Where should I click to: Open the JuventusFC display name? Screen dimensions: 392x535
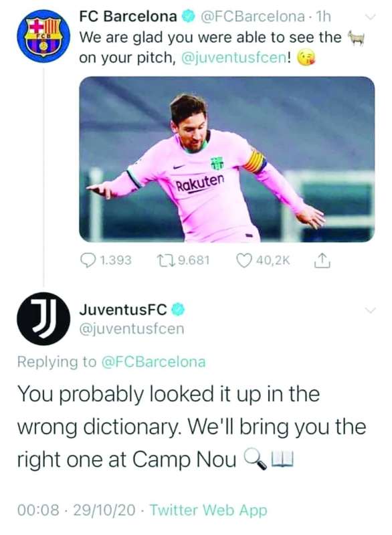pyautogui.click(x=123, y=310)
